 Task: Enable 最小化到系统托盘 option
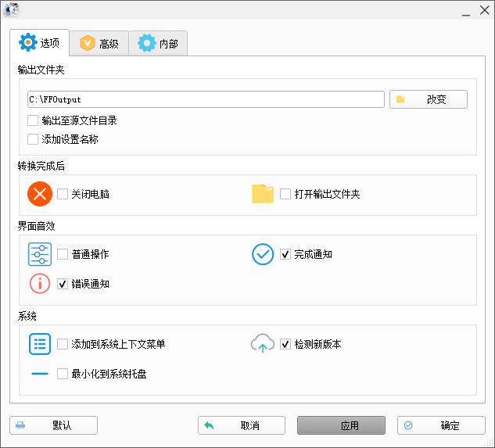[x=63, y=374]
